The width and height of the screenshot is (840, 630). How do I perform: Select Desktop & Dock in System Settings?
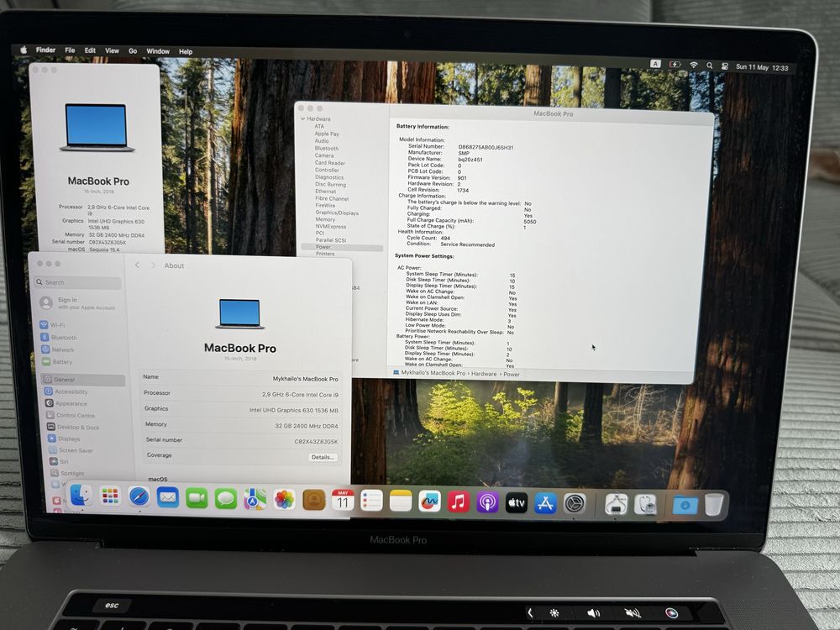point(73,427)
